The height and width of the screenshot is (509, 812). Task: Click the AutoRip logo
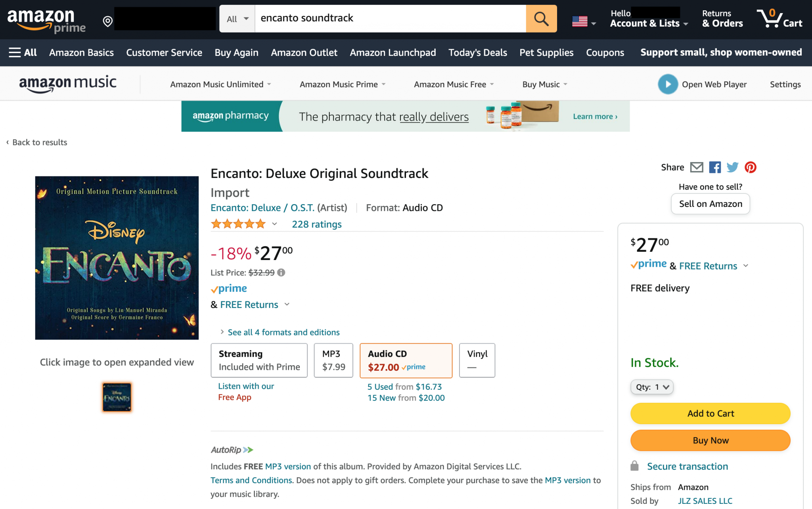click(232, 450)
